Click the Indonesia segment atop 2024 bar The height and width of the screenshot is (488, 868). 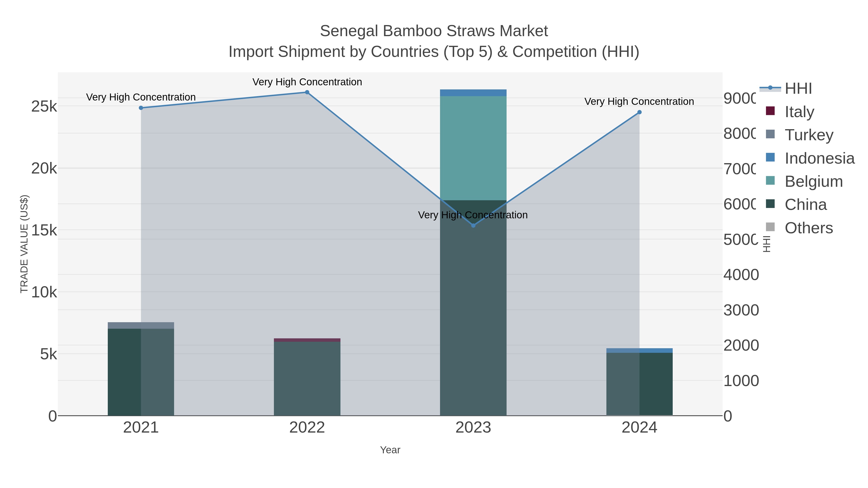click(x=639, y=351)
